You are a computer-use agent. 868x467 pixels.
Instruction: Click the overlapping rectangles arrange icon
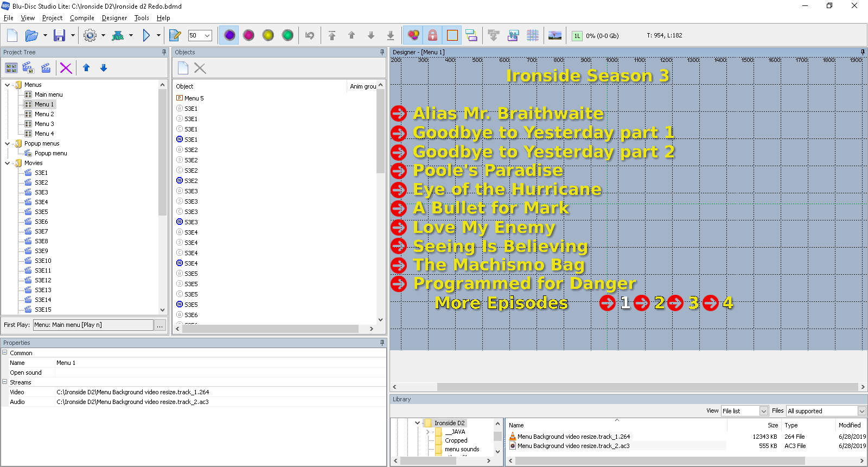point(471,36)
